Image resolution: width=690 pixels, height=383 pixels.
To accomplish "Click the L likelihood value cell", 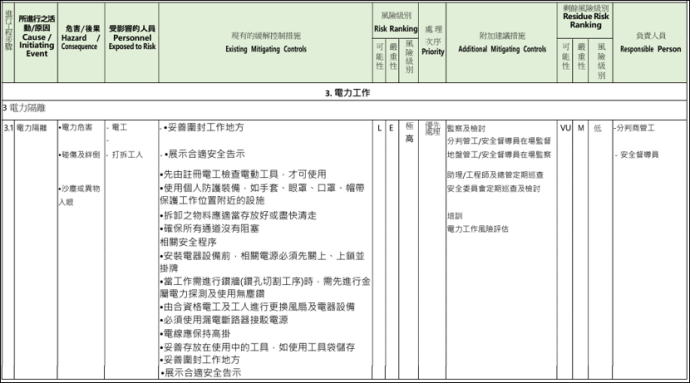I will pos(379,128).
